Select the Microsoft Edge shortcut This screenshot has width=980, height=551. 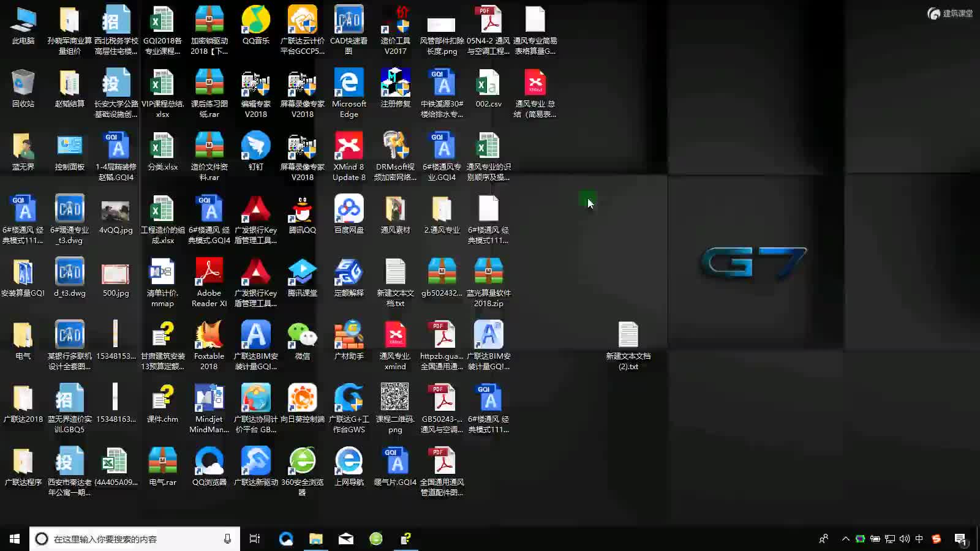[349, 94]
